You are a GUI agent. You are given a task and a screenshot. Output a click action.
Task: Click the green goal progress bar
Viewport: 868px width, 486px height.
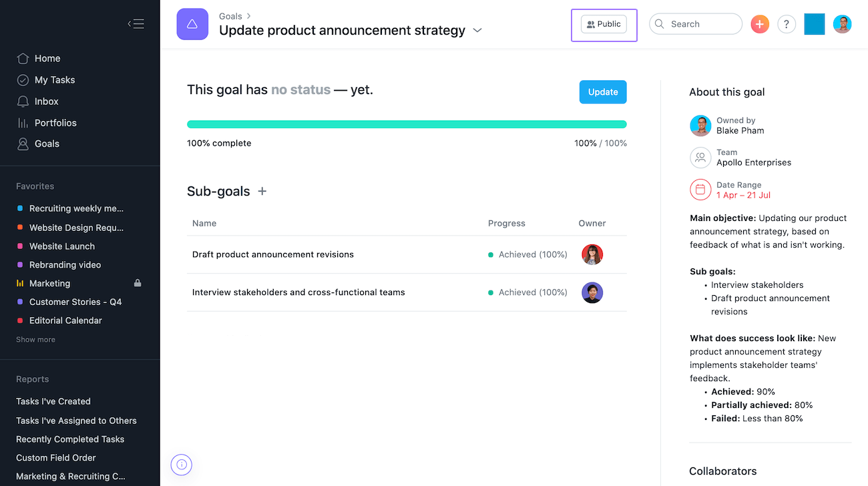(407, 124)
